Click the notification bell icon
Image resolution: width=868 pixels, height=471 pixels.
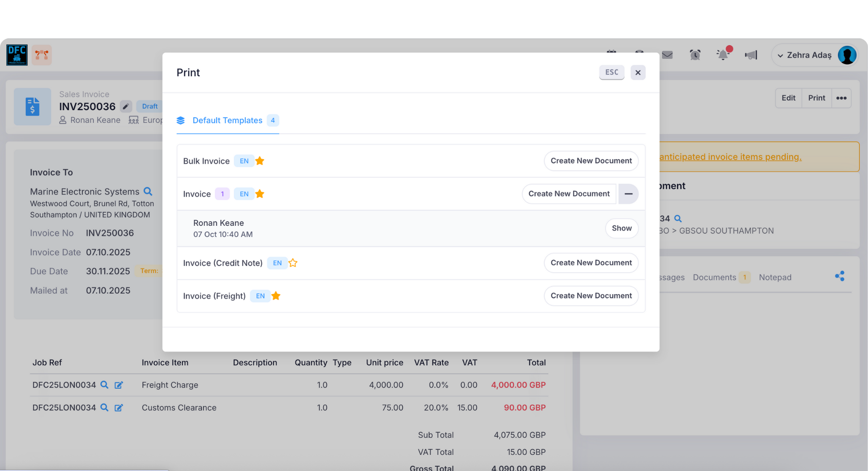click(723, 55)
